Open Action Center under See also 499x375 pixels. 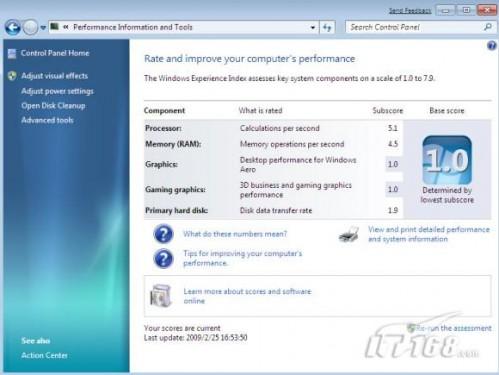(44, 355)
